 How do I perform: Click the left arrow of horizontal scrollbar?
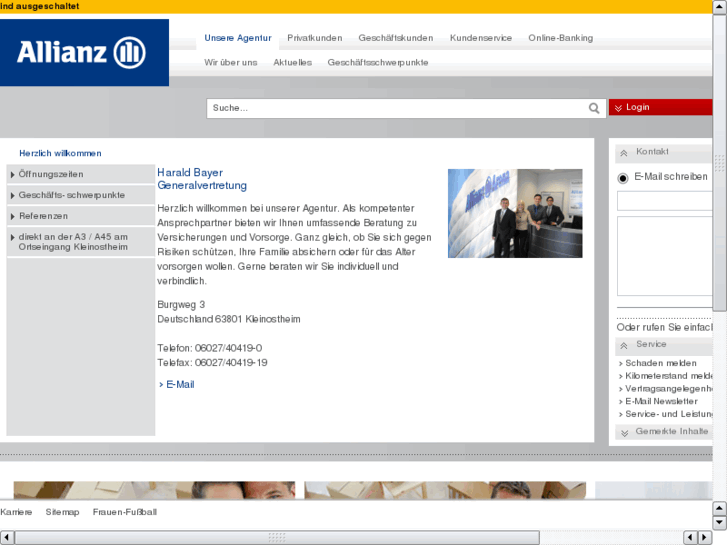[x=6, y=537]
